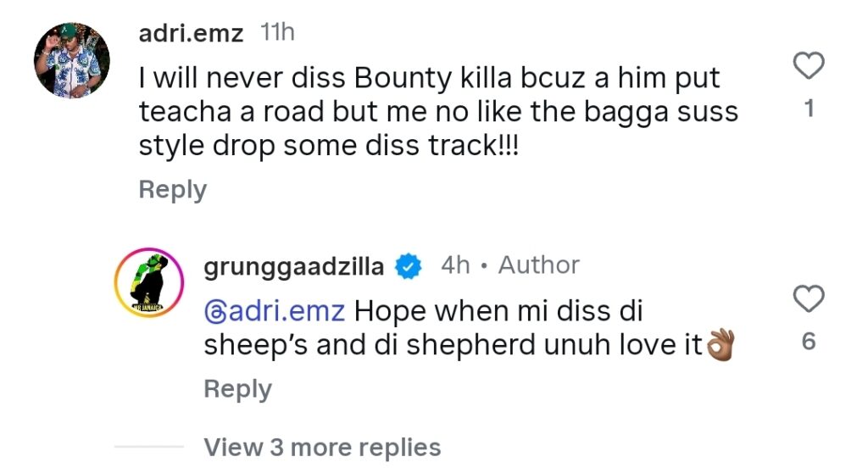Click the adri.emz username at top
Image resolution: width=868 pixels, height=468 pixels.
click(191, 33)
